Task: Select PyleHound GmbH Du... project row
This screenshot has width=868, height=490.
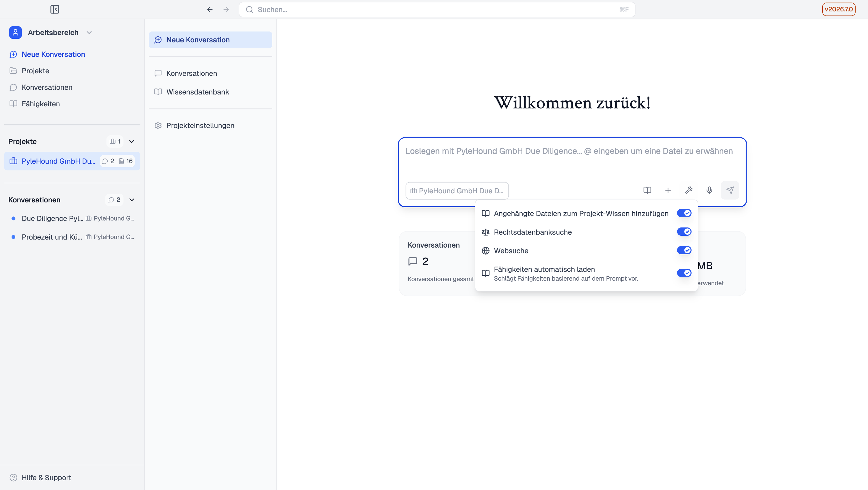Action: (x=72, y=161)
